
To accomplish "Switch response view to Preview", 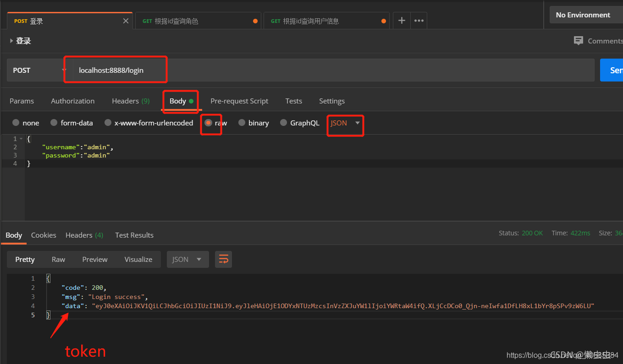I will point(95,259).
